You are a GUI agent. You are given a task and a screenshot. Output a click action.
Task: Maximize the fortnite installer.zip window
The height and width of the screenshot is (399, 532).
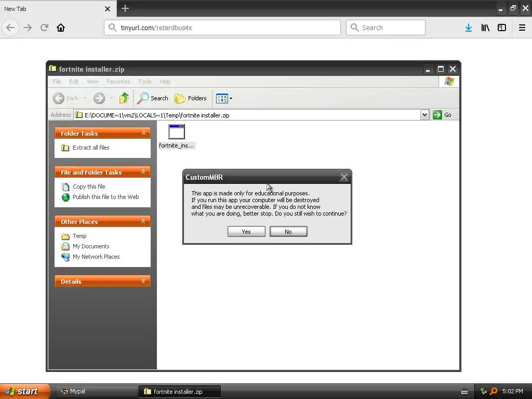click(441, 69)
